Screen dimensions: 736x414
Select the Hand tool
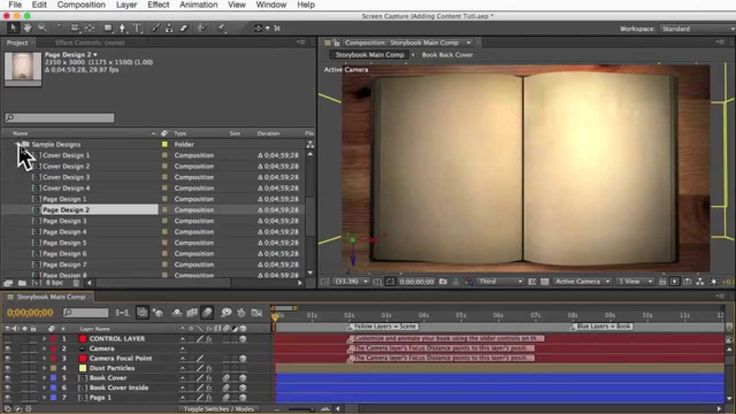pyautogui.click(x=28, y=28)
